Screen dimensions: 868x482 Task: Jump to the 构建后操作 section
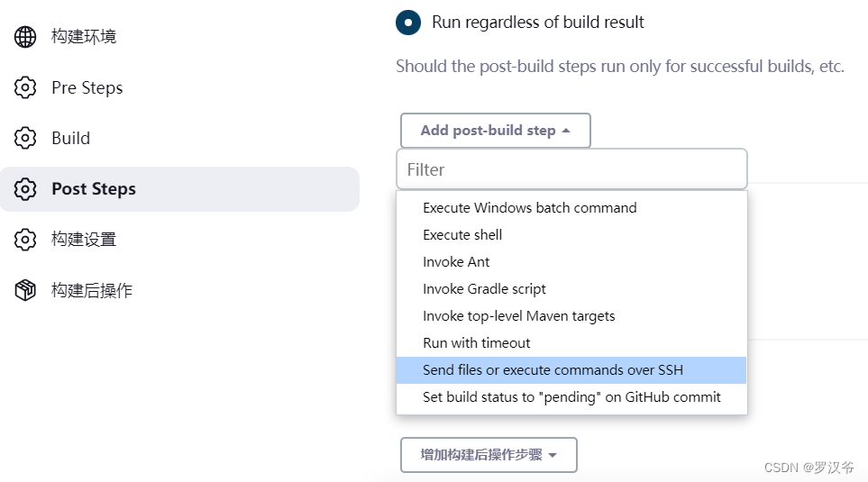[x=92, y=290]
